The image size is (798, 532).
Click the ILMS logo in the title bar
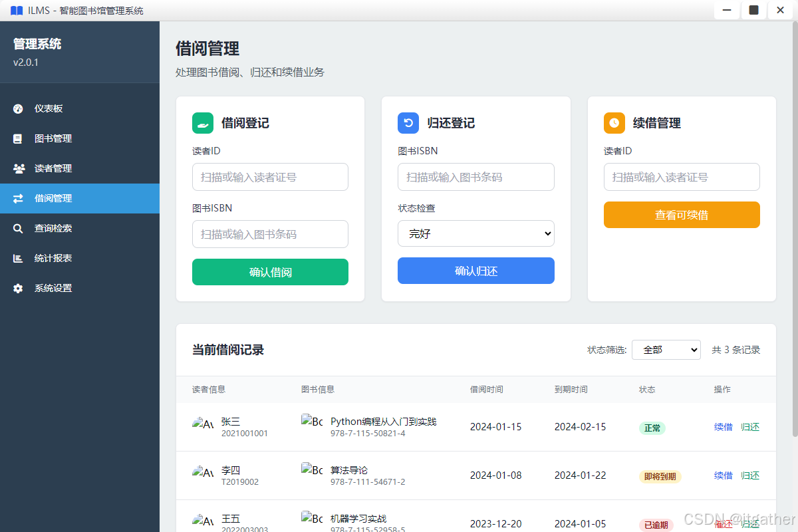17,10
